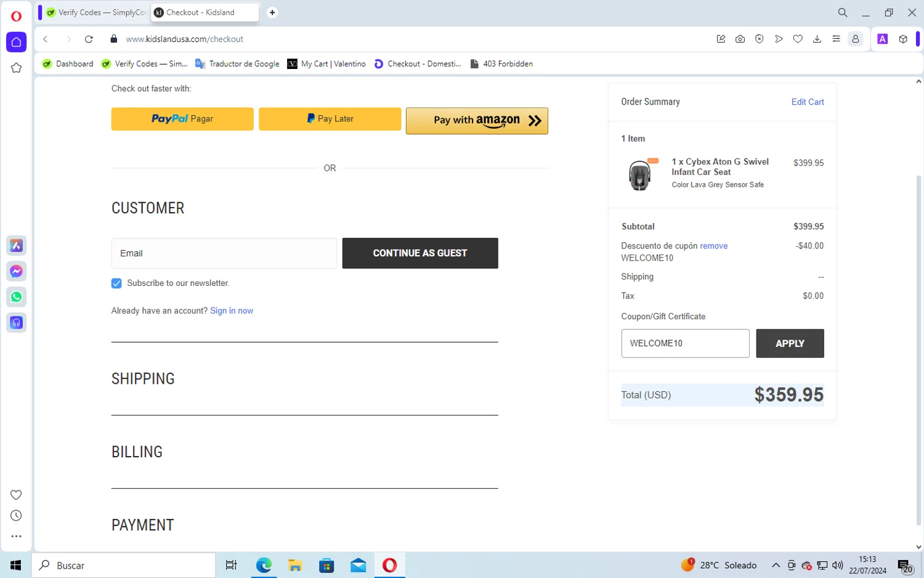Click Sign in now link
The height and width of the screenshot is (578, 924).
click(232, 311)
